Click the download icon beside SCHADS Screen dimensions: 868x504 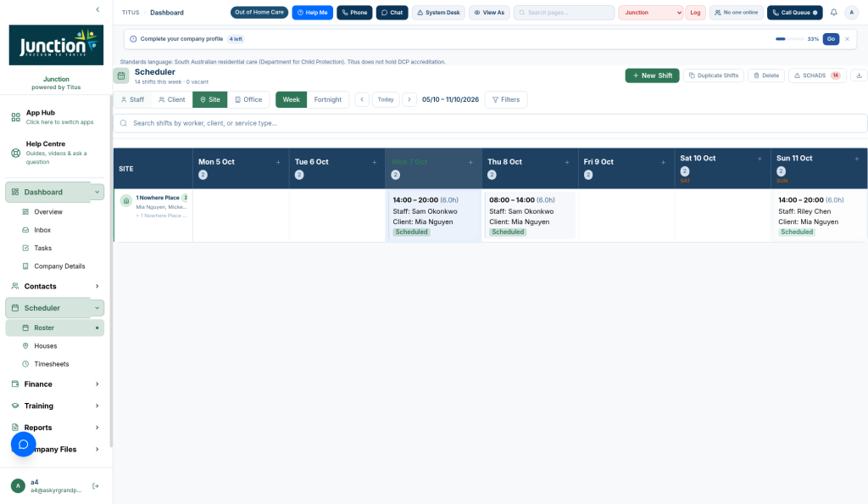click(859, 76)
